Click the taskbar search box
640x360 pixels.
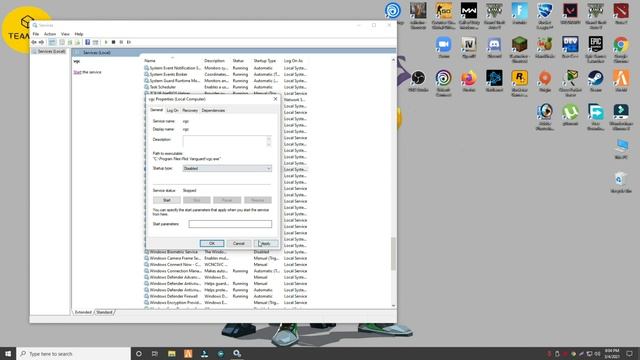pyautogui.click(x=73, y=353)
